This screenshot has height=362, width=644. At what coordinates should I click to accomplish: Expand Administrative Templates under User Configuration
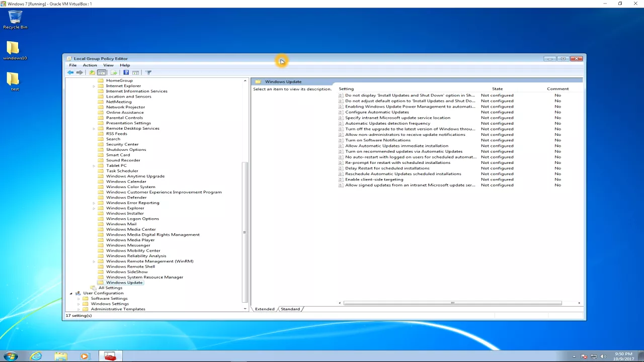click(x=78, y=309)
